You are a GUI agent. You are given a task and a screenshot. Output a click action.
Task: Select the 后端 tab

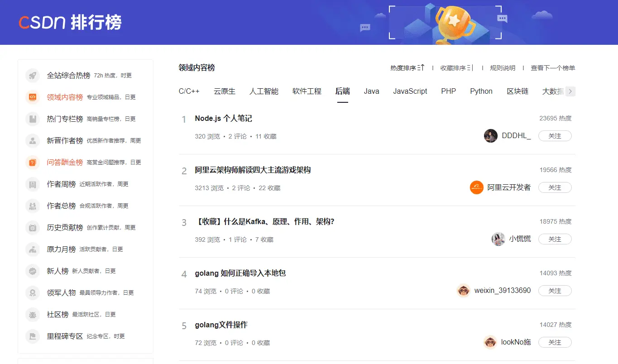pyautogui.click(x=343, y=91)
